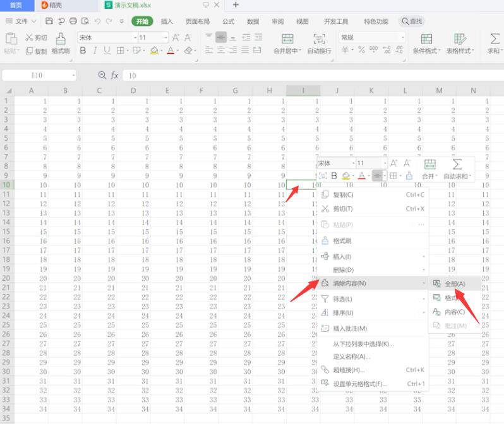
Task: Click the Copy button in ribbon
Action: pyautogui.click(x=36, y=51)
